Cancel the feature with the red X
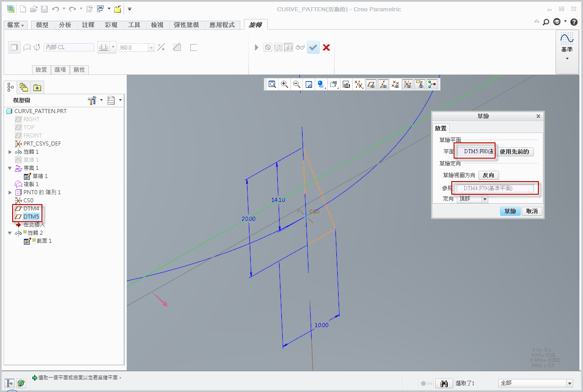This screenshot has width=583, height=392. point(326,47)
